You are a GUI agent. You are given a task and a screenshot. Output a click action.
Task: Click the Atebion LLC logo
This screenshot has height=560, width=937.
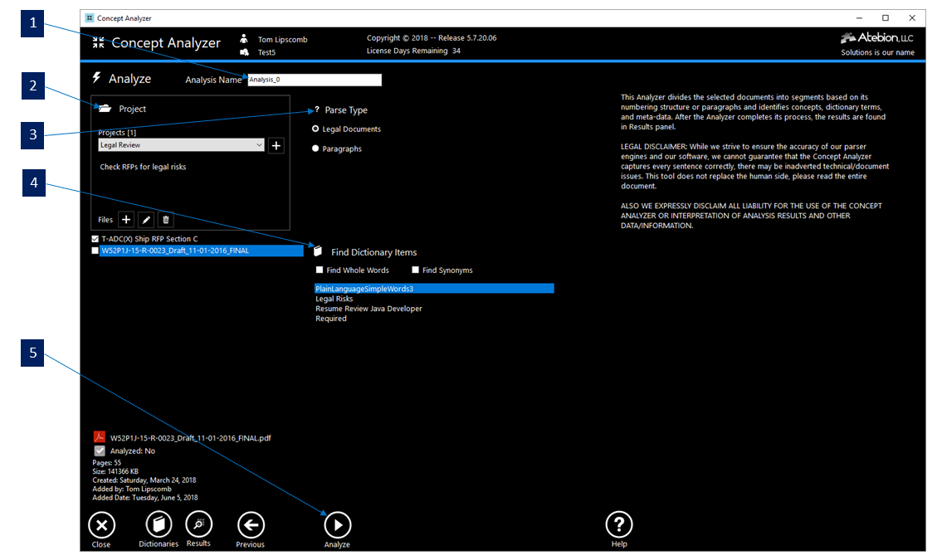pos(877,38)
